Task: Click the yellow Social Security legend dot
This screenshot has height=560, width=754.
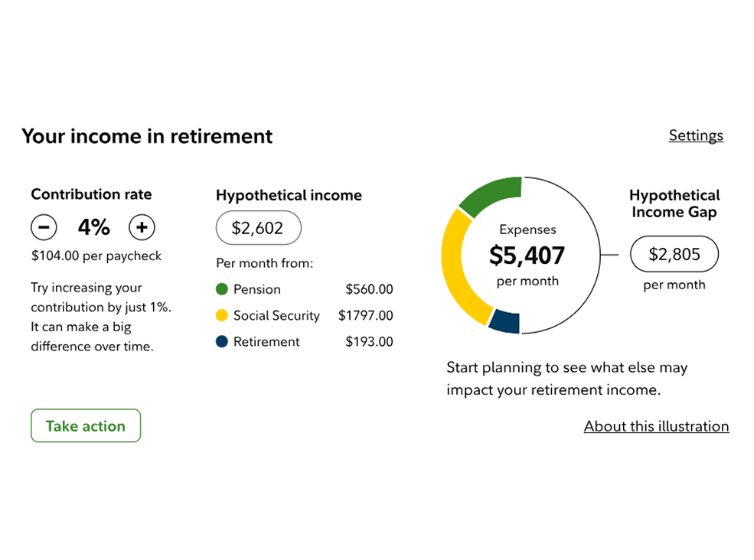Action: [x=222, y=315]
